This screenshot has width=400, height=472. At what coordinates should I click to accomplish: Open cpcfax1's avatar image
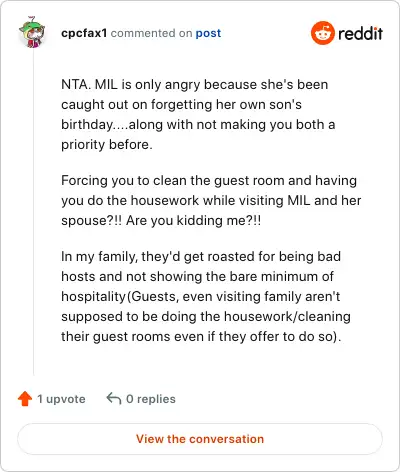click(x=32, y=32)
